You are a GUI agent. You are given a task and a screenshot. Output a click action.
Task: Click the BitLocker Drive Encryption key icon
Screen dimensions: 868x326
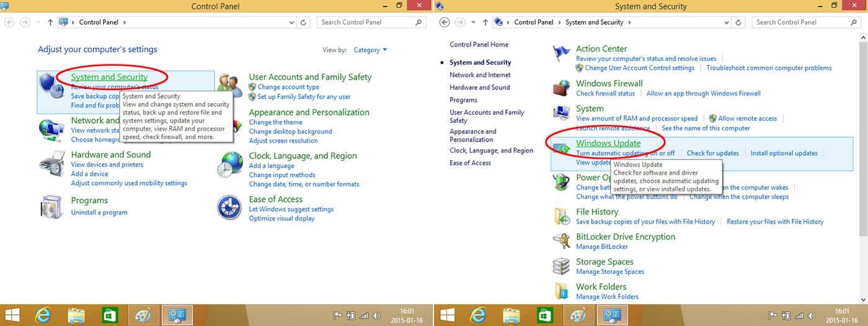[562, 241]
